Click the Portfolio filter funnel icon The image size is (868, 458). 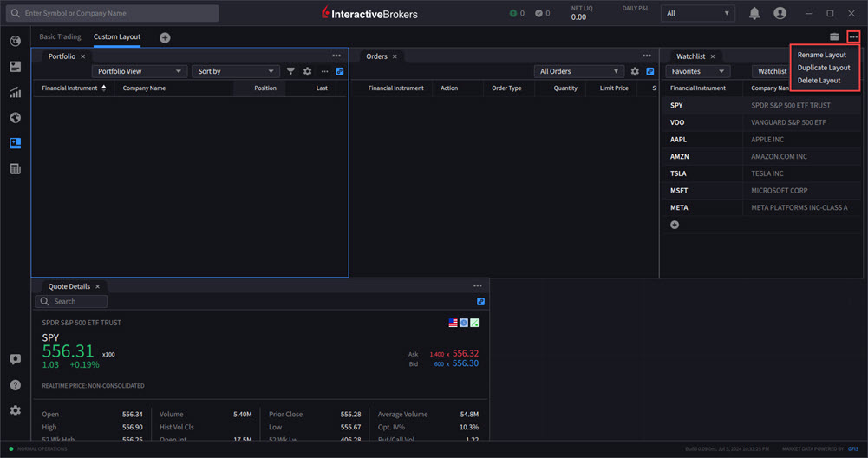290,71
